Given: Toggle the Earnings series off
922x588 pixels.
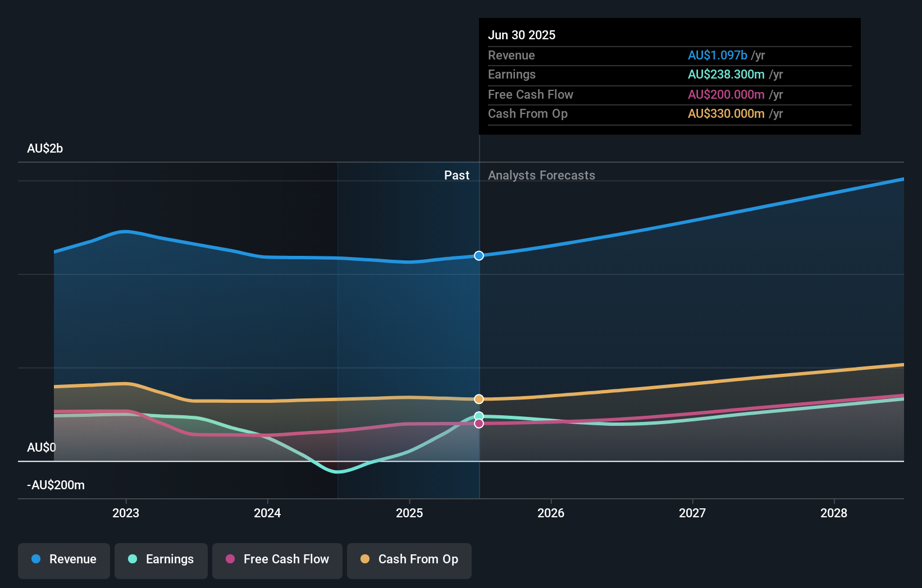Looking at the screenshot, I should [x=161, y=561].
